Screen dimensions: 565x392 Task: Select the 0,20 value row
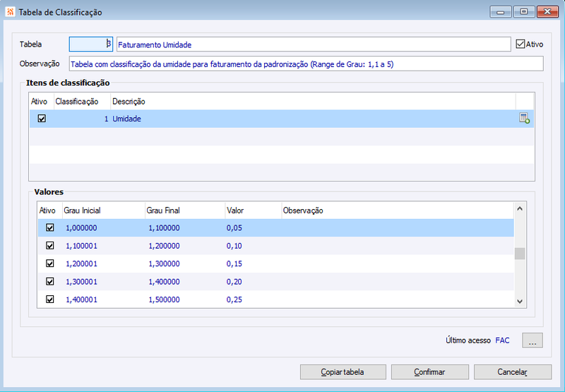275,282
